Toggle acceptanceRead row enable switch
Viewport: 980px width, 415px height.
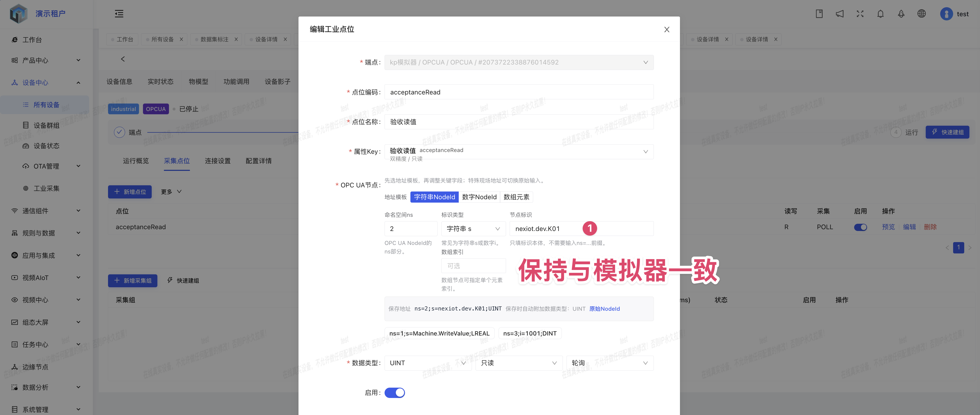pyautogui.click(x=860, y=227)
